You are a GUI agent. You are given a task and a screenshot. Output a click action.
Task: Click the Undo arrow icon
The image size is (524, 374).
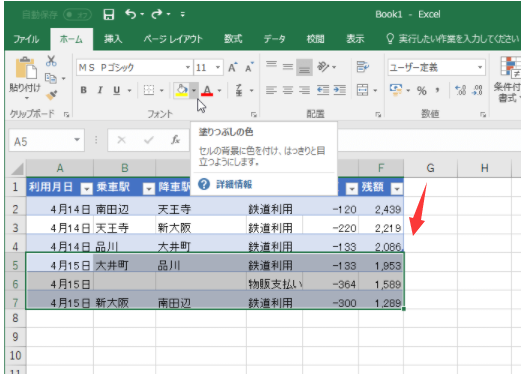pos(131,14)
